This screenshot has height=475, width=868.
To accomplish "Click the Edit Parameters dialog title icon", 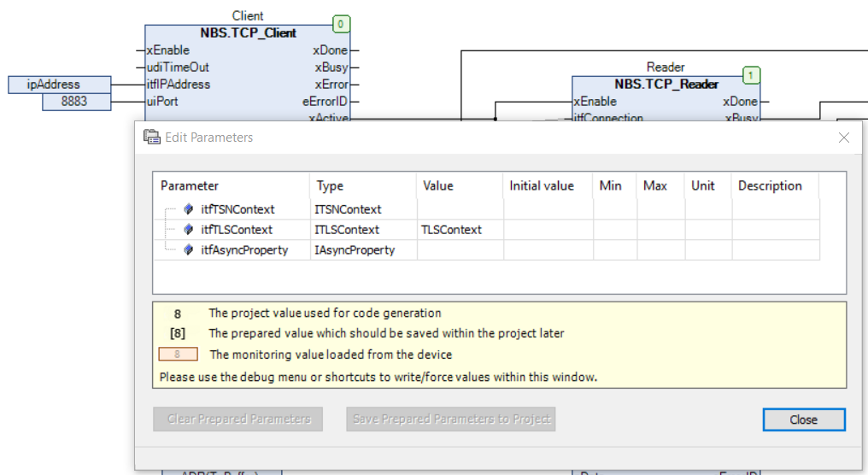I will click(x=152, y=137).
